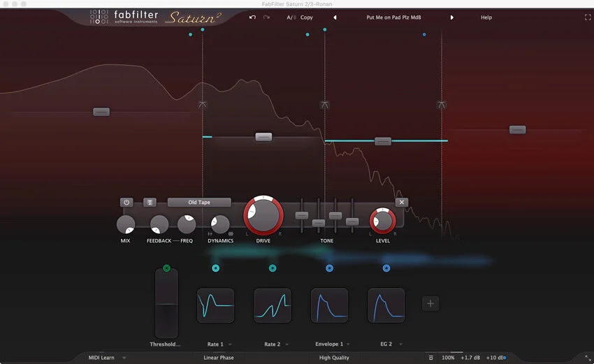Click the green Threshold modulation source dot

point(166,268)
